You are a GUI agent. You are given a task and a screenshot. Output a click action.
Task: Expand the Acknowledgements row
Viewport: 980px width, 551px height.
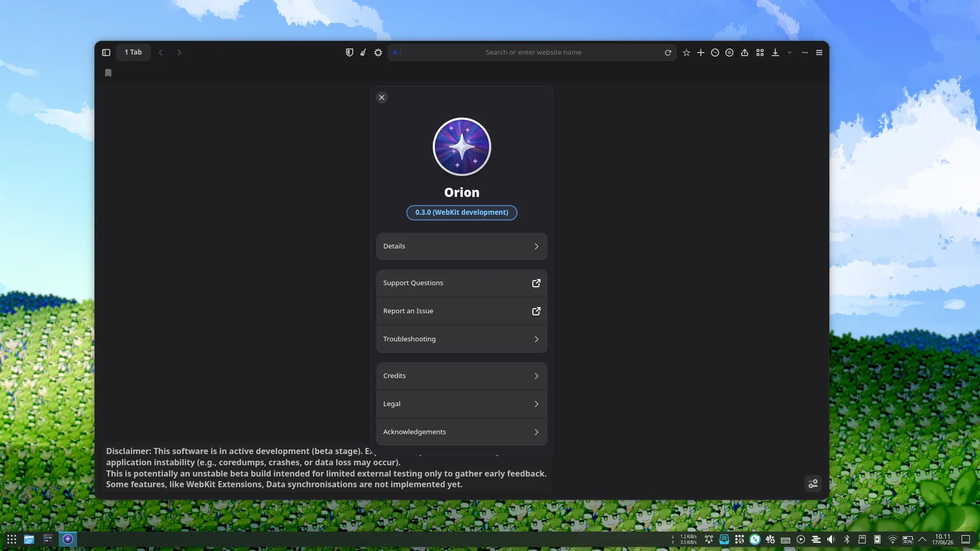tap(462, 432)
